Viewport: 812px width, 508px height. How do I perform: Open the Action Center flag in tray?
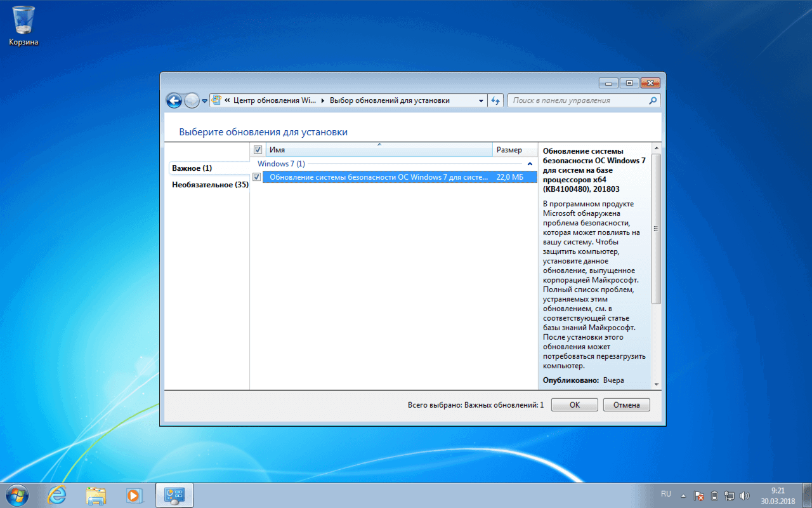698,495
